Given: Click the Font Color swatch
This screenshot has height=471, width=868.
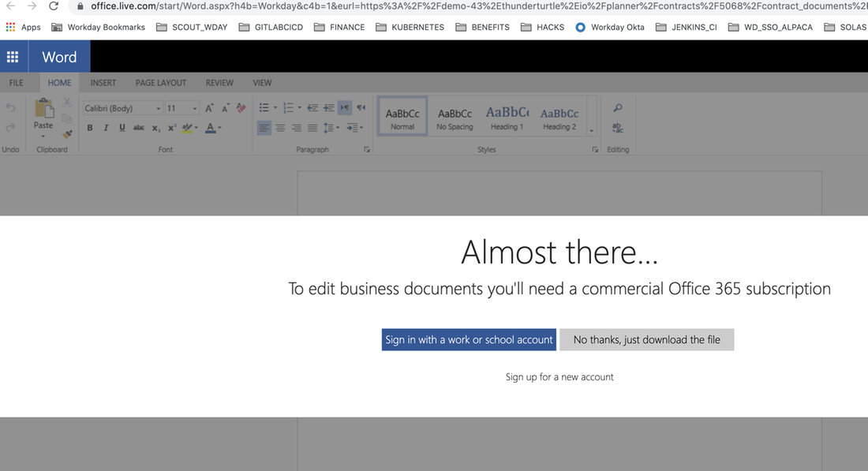Looking at the screenshot, I should click(x=210, y=127).
